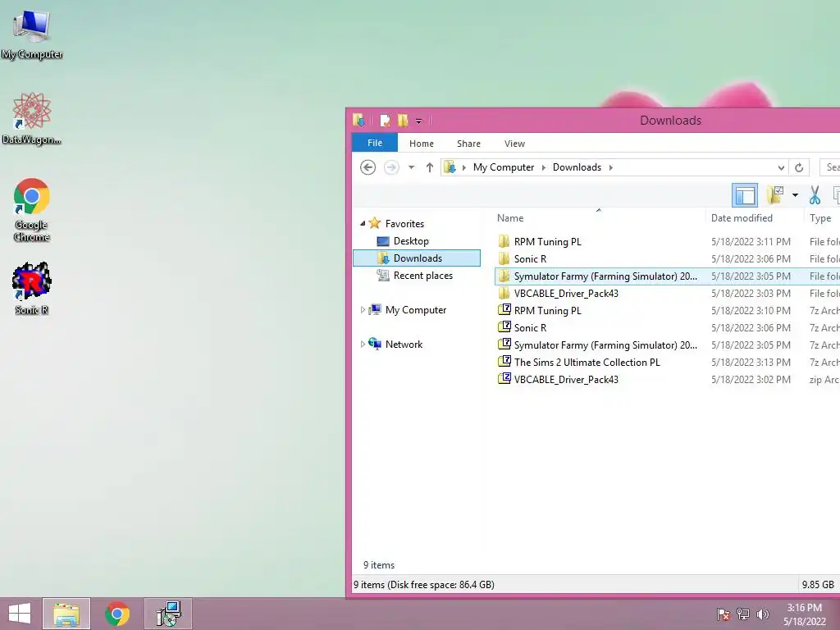The width and height of the screenshot is (840, 630).
Task: Select Network in navigation pane
Action: [404, 344]
